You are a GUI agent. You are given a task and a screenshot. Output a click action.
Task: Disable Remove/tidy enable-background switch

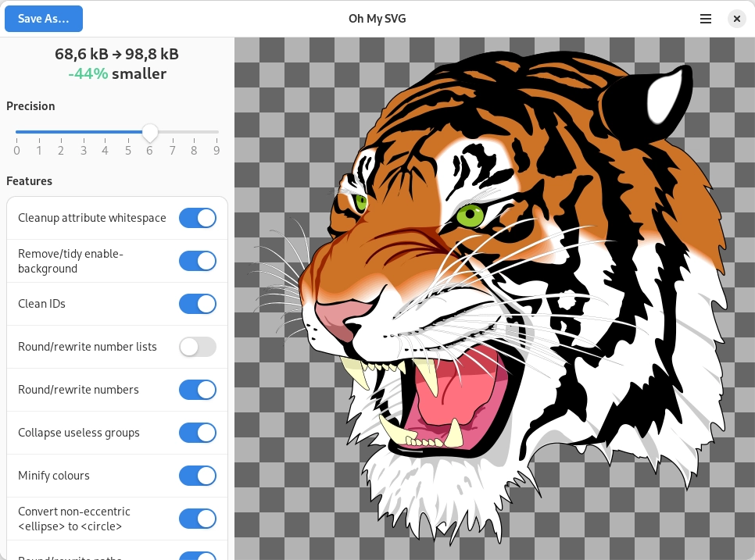point(198,261)
